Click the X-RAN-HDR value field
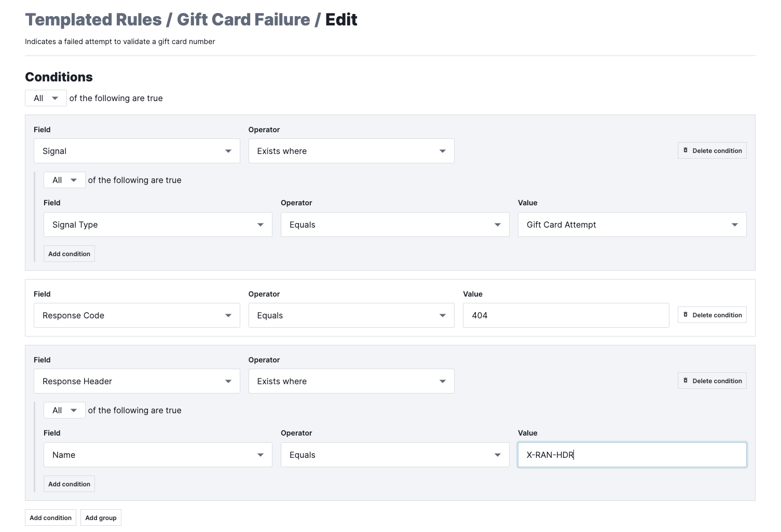 point(631,455)
